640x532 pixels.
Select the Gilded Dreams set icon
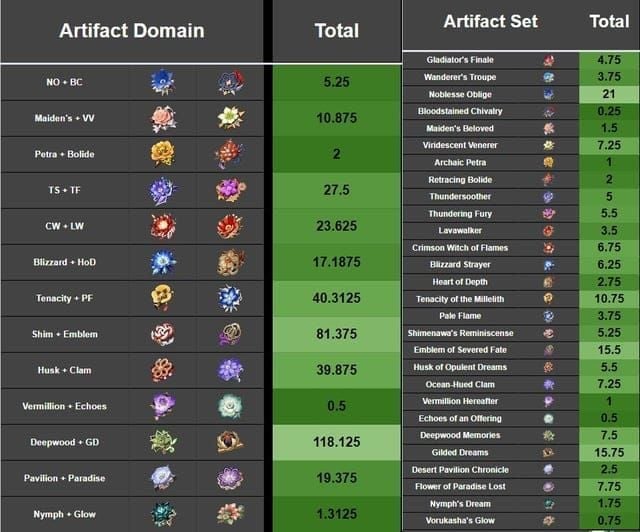(548, 452)
